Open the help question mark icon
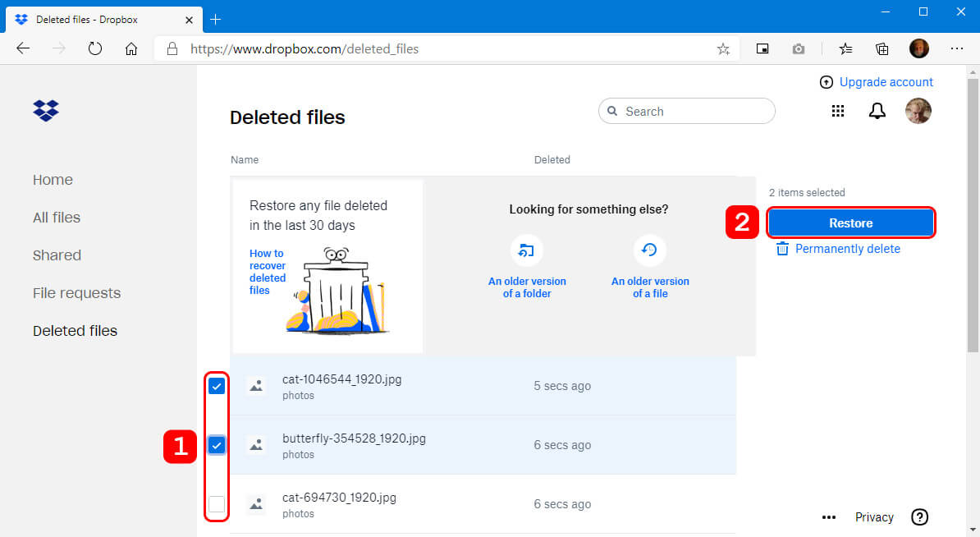The width and height of the screenshot is (980, 537). tap(920, 517)
